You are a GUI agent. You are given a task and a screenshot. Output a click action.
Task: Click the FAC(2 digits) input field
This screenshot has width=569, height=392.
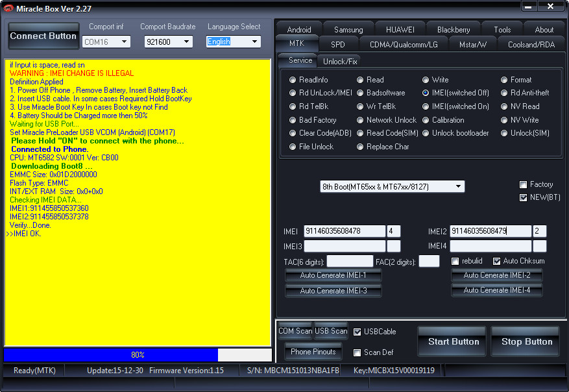[429, 262]
